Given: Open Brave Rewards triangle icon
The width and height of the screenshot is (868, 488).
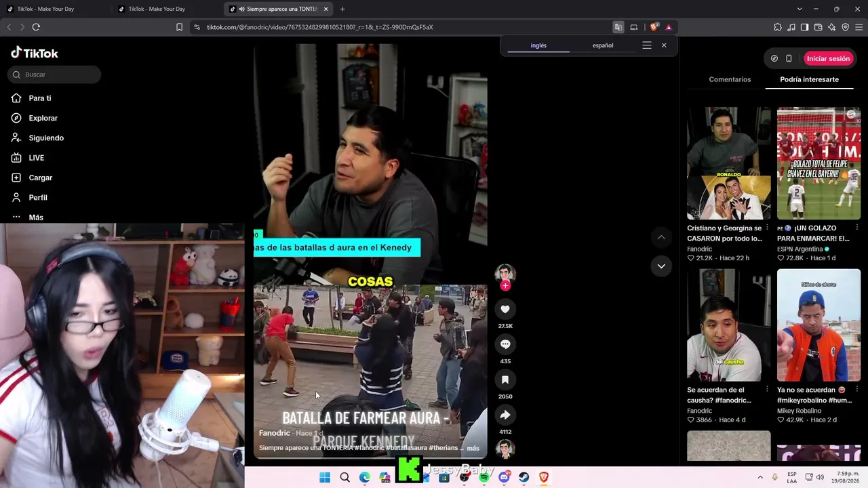Looking at the screenshot, I should pyautogui.click(x=669, y=27).
